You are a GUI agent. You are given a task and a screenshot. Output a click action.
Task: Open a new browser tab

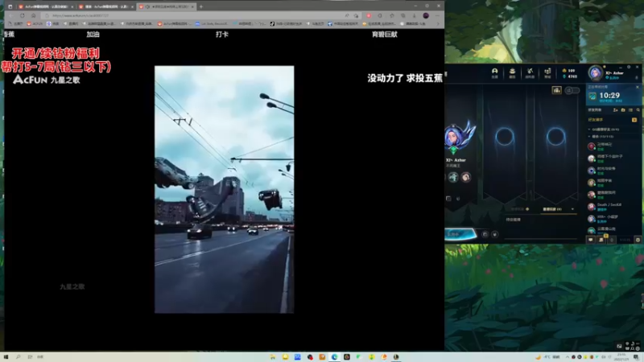click(x=200, y=6)
